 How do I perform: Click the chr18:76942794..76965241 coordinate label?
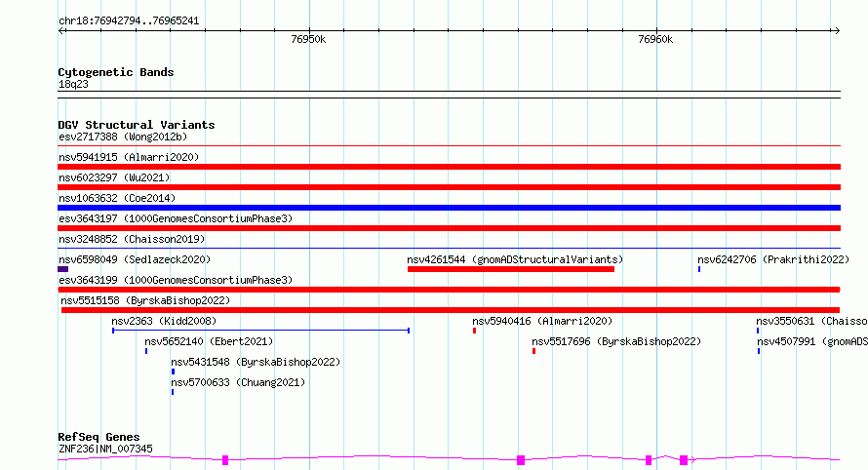[x=129, y=21]
